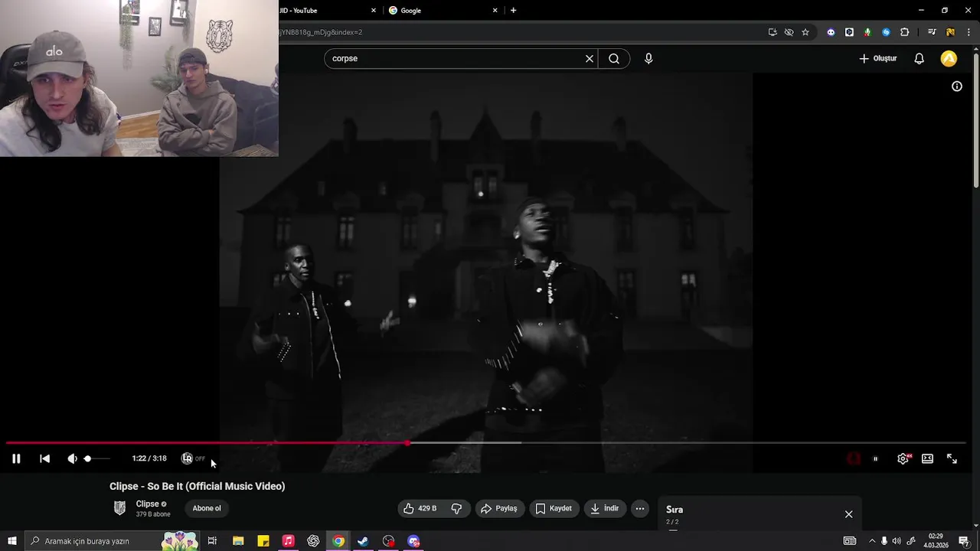Open system volume tray icon

coord(897,541)
